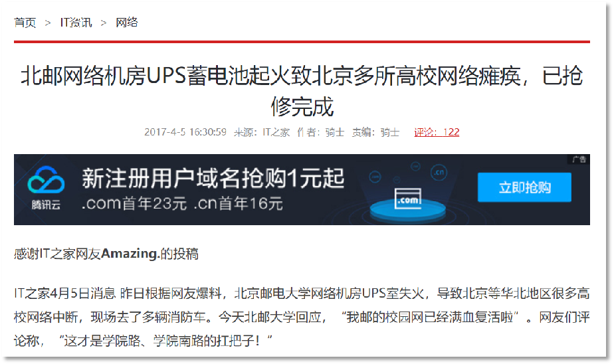The width and height of the screenshot is (614, 364).
Task: Click the 腾讯云 text under the cloud logo
Action: pos(46,205)
